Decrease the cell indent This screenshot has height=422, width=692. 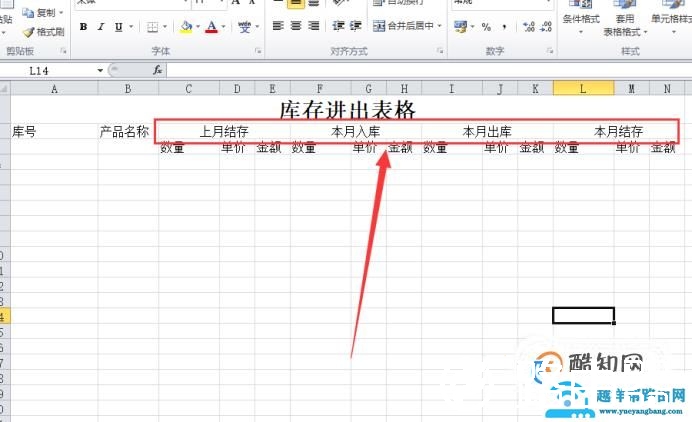coord(338,26)
